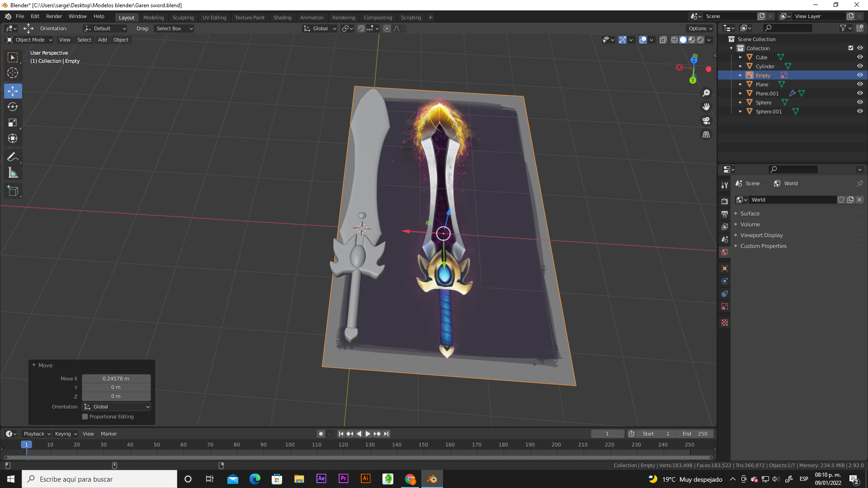The image size is (868, 488).
Task: Open the Keying popover
Action: [66, 434]
